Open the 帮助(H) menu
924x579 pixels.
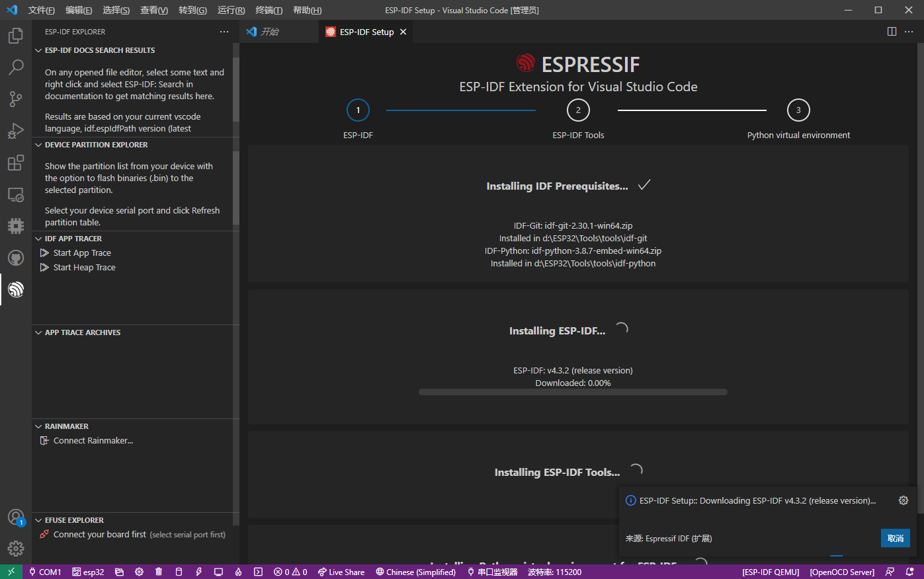[307, 10]
